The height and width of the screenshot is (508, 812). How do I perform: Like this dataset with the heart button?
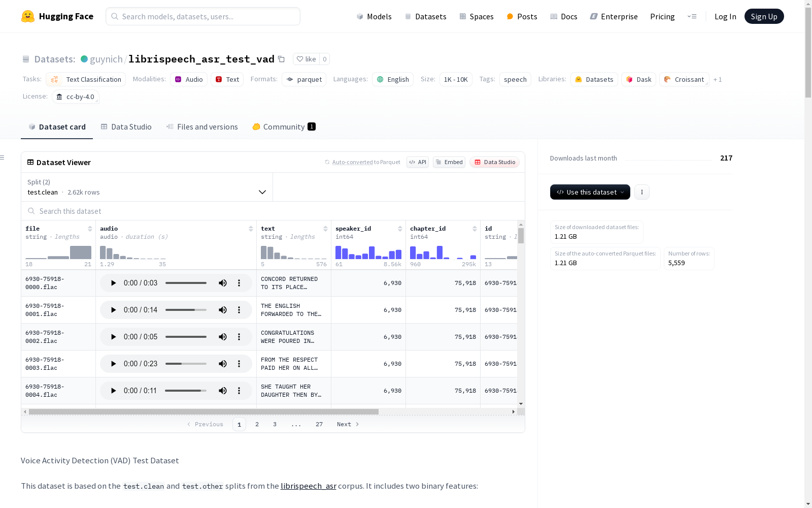[306, 59]
